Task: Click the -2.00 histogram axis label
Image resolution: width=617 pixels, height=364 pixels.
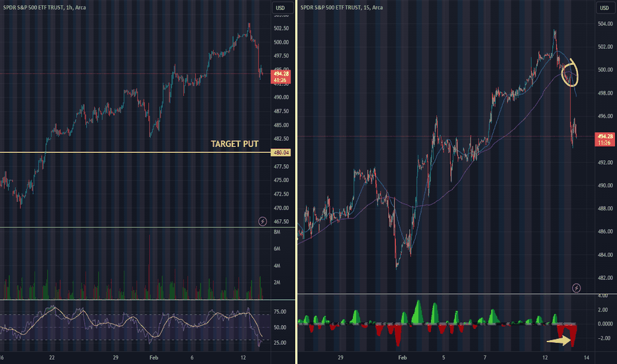Action: click(x=604, y=338)
